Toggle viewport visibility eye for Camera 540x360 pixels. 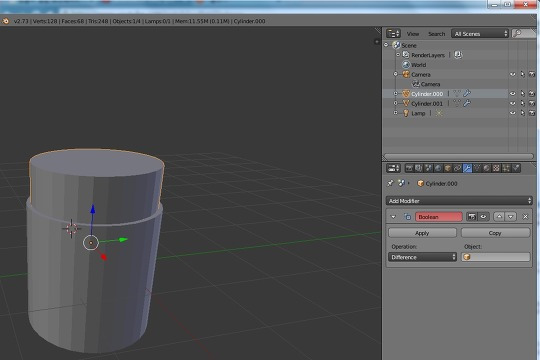point(512,74)
